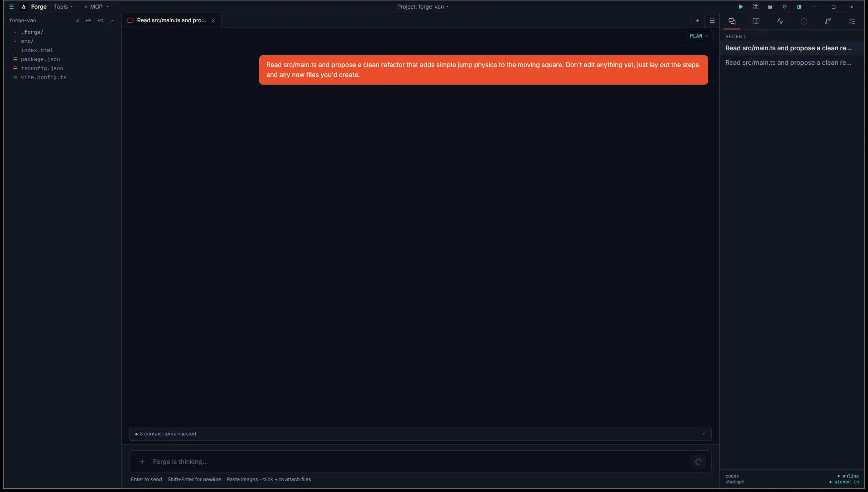868x492 pixels.
Task: Click the Forge app logo
Action: [x=24, y=7]
